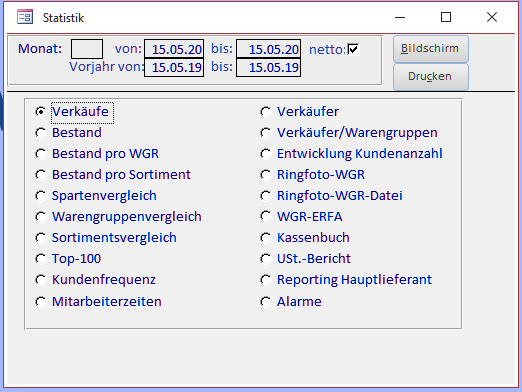Toggle the netto checkbox
This screenshot has height=392, width=522.
(x=353, y=49)
